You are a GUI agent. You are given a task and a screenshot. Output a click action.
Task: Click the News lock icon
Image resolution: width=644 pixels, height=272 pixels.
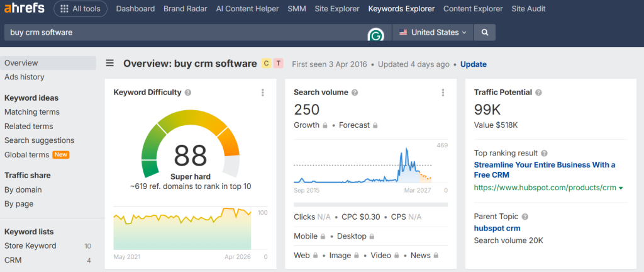point(436,256)
